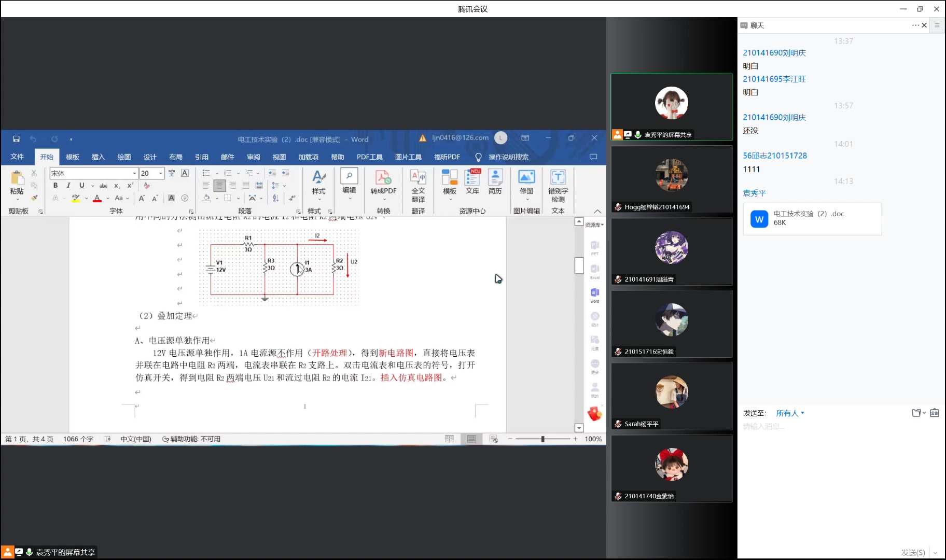The image size is (946, 560).
Task: Click the Word vertical scrollbar thumb
Action: point(579,265)
